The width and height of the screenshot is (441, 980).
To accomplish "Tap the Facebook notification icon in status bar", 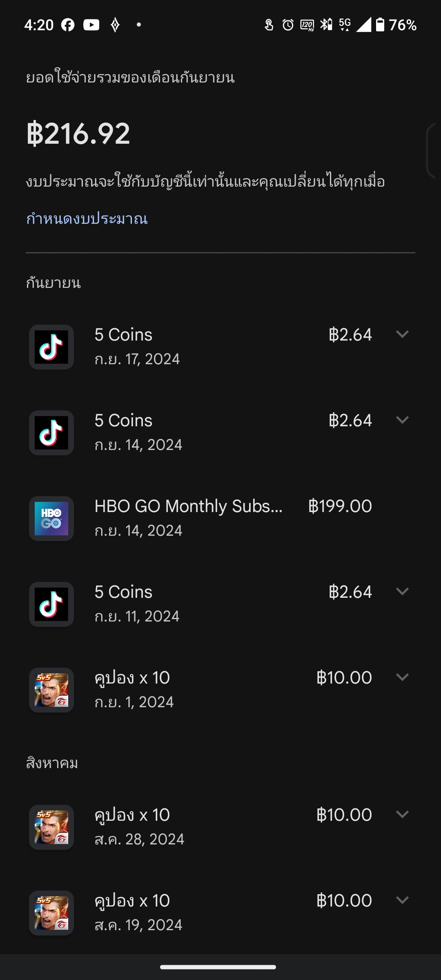I will point(68,25).
